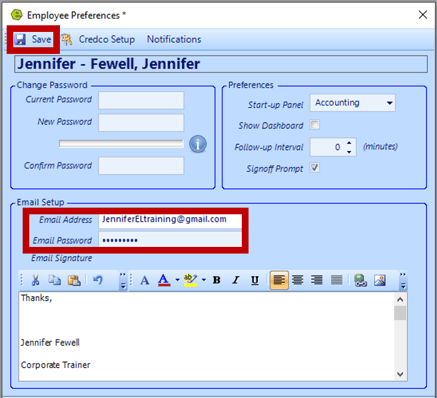
Task: Expand the font color dropdown arrow
Action: coord(177,280)
